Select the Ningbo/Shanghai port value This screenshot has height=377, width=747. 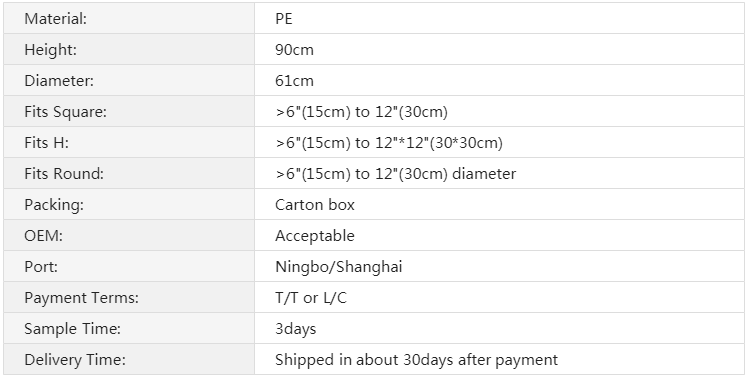click(x=339, y=266)
